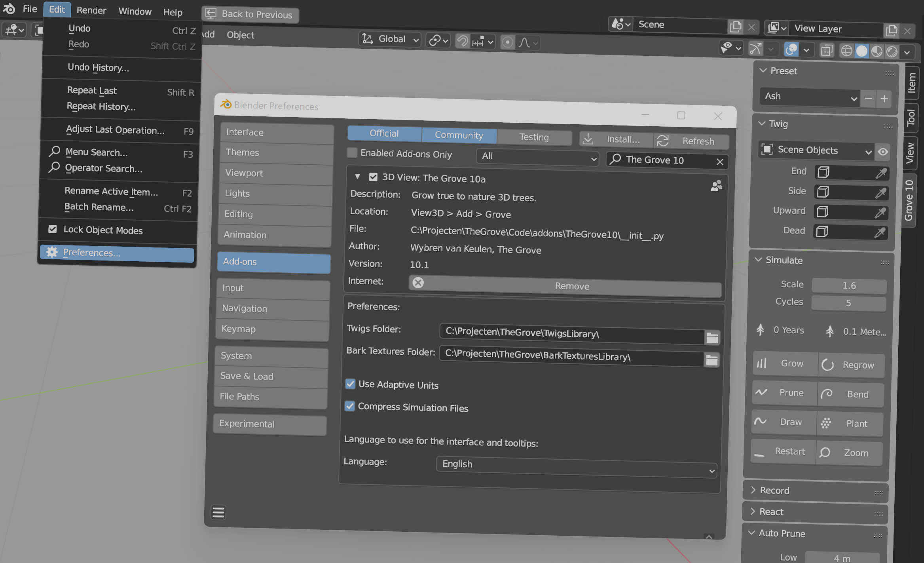The image size is (924, 563).
Task: Clear The Grove 10 search text
Action: (720, 162)
